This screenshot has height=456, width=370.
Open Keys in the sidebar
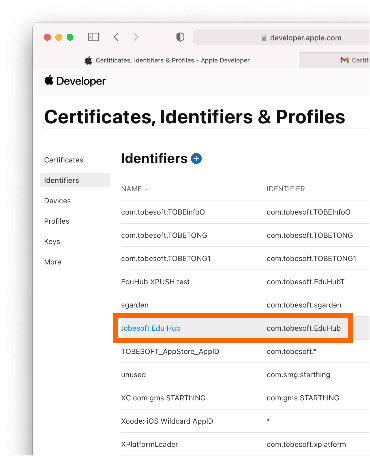coord(52,241)
